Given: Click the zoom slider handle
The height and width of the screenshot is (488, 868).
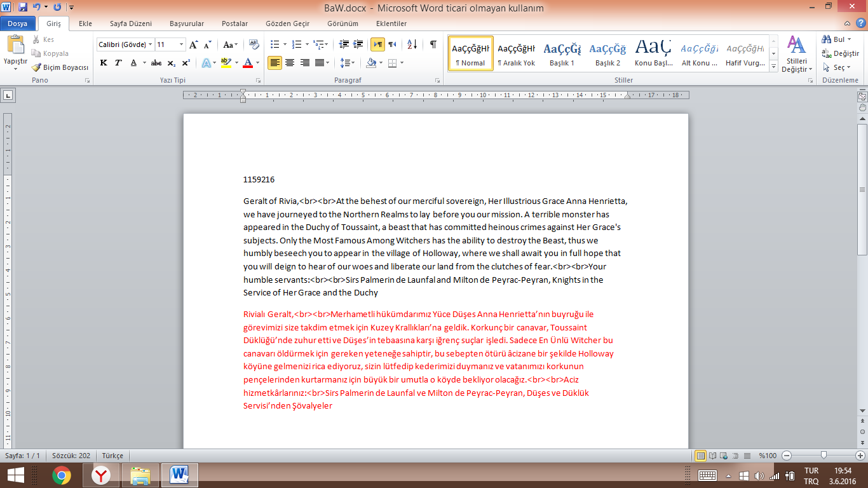Looking at the screenshot, I should (x=824, y=456).
